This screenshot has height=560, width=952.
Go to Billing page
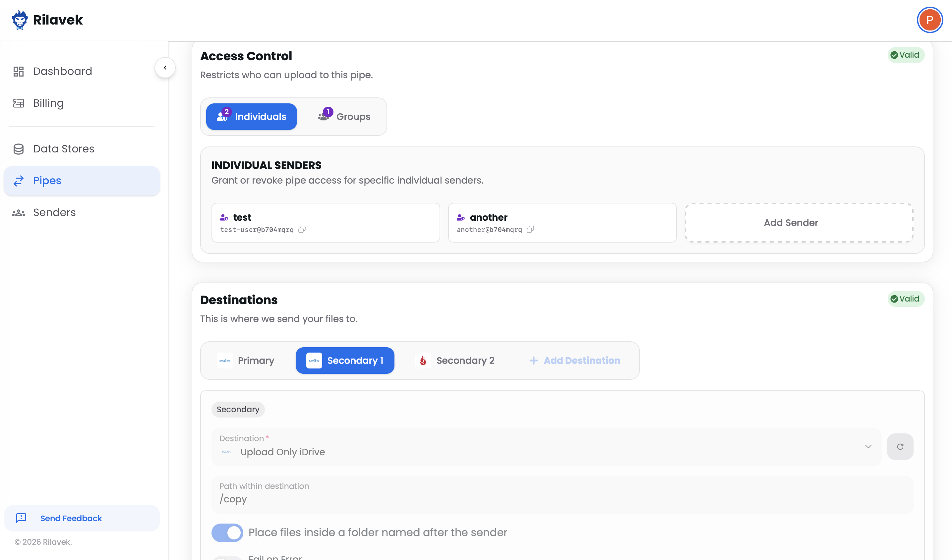[48, 103]
